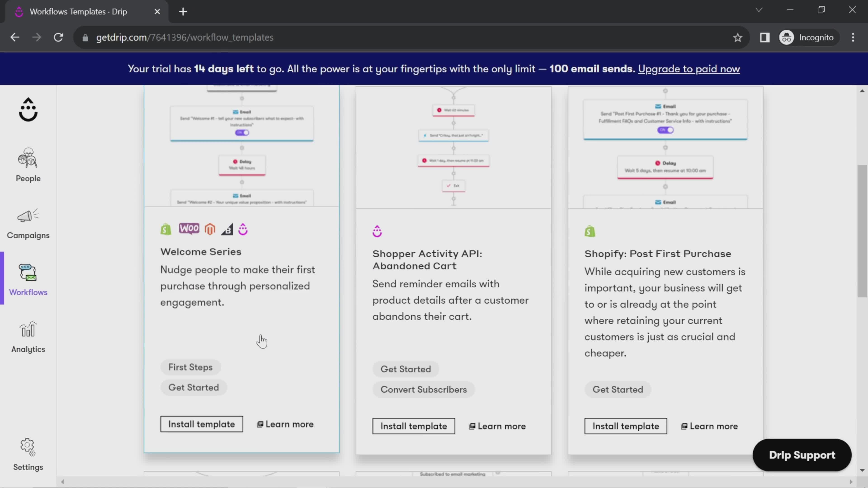This screenshot has width=868, height=488.
Task: Install the Abandoned Cart template
Action: click(413, 426)
